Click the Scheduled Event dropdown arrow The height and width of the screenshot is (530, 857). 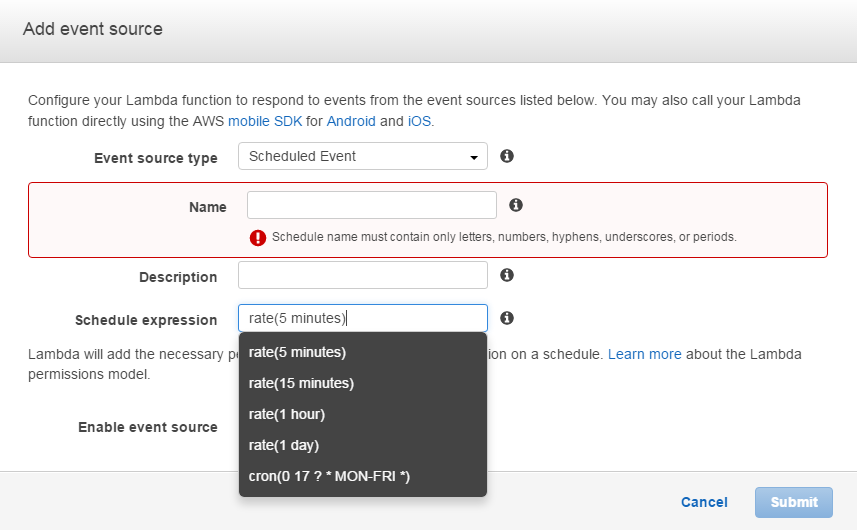tap(473, 157)
